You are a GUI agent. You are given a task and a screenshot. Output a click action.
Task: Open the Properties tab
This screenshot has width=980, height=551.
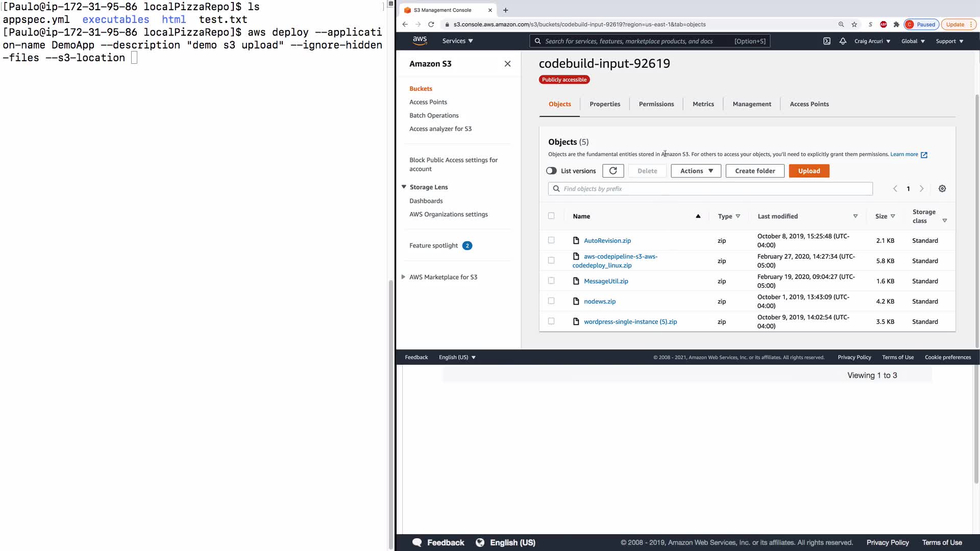click(x=605, y=104)
